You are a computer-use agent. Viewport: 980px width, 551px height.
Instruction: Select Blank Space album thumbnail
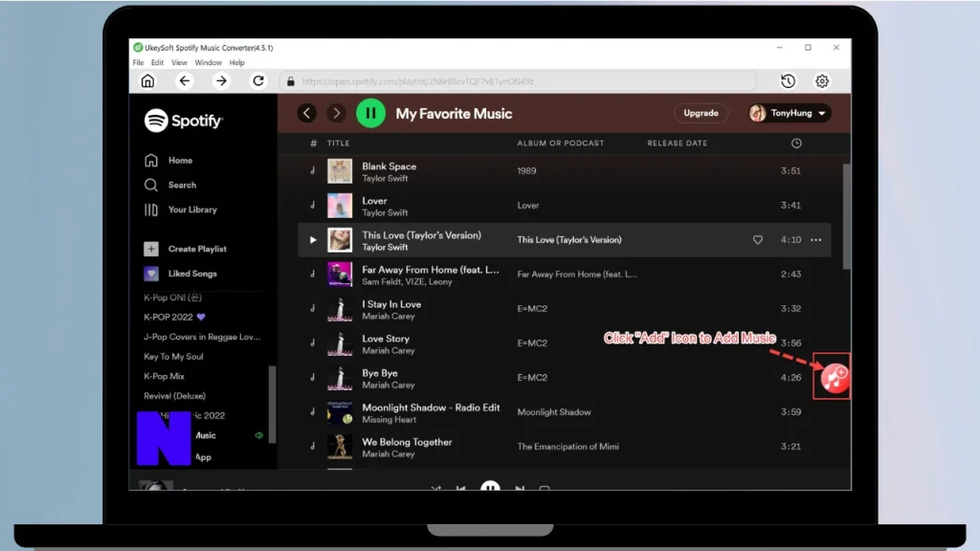(340, 171)
